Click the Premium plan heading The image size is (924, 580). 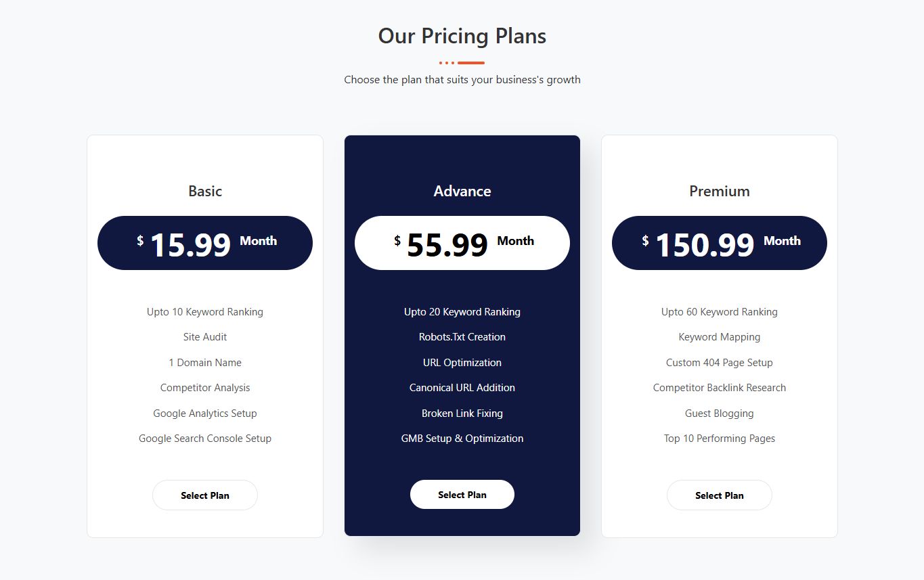click(719, 192)
